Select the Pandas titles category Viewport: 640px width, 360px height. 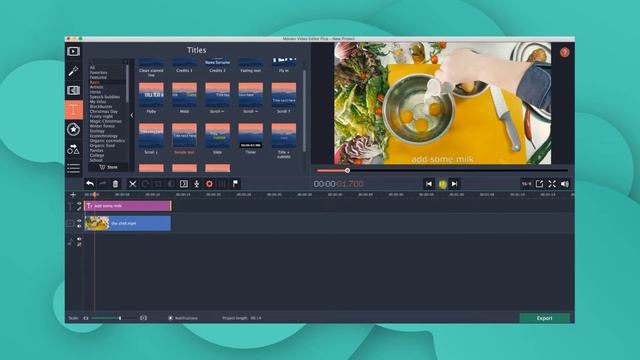(x=96, y=151)
